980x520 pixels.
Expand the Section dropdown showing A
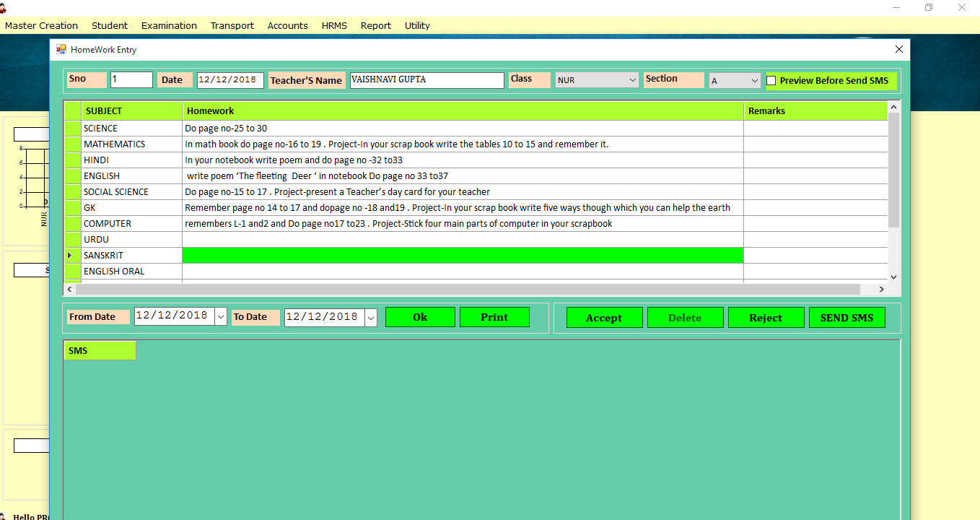[x=754, y=81]
